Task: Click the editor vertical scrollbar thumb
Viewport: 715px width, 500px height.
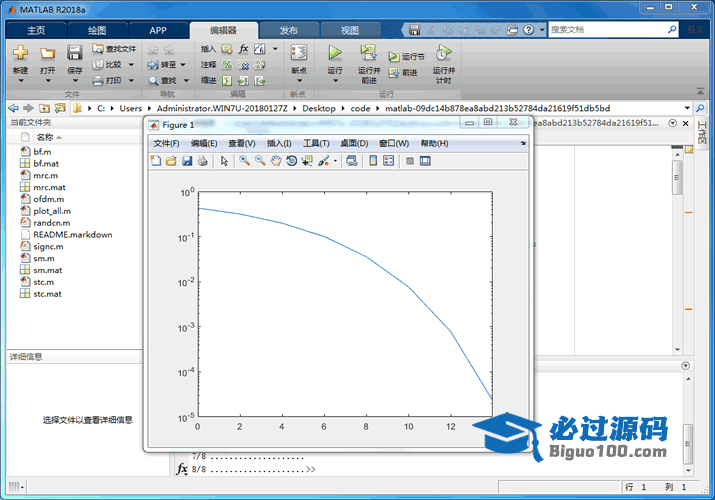Action: [677, 177]
